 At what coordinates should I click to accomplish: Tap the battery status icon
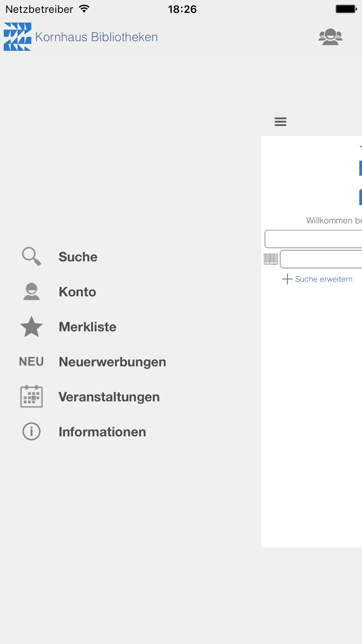pyautogui.click(x=346, y=9)
